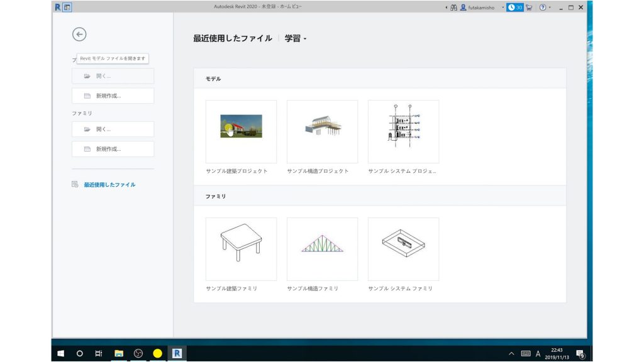This screenshot has width=644, height=362.
Task: Click the help question mark icon
Action: point(543,7)
